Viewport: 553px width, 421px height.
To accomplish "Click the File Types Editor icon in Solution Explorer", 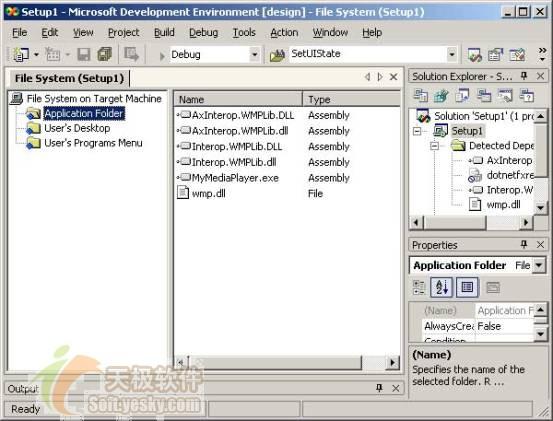I will (x=462, y=96).
